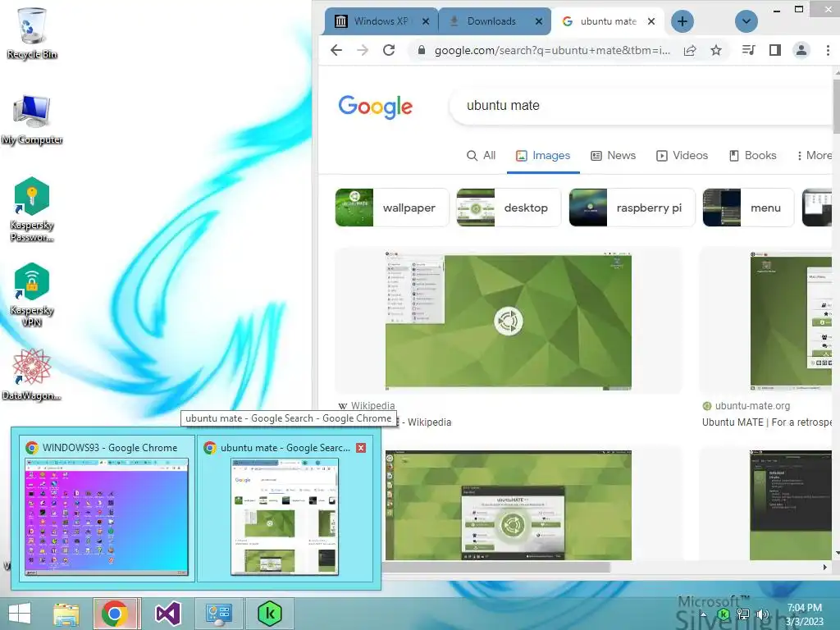840x630 pixels.
Task: Click the Chrome forward arrow
Action: (x=363, y=50)
